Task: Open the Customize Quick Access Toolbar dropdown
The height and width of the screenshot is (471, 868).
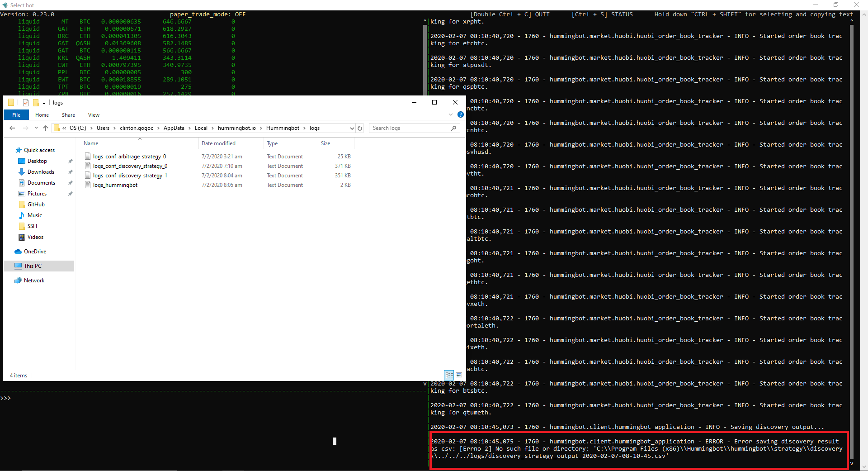Action: pyautogui.click(x=44, y=102)
